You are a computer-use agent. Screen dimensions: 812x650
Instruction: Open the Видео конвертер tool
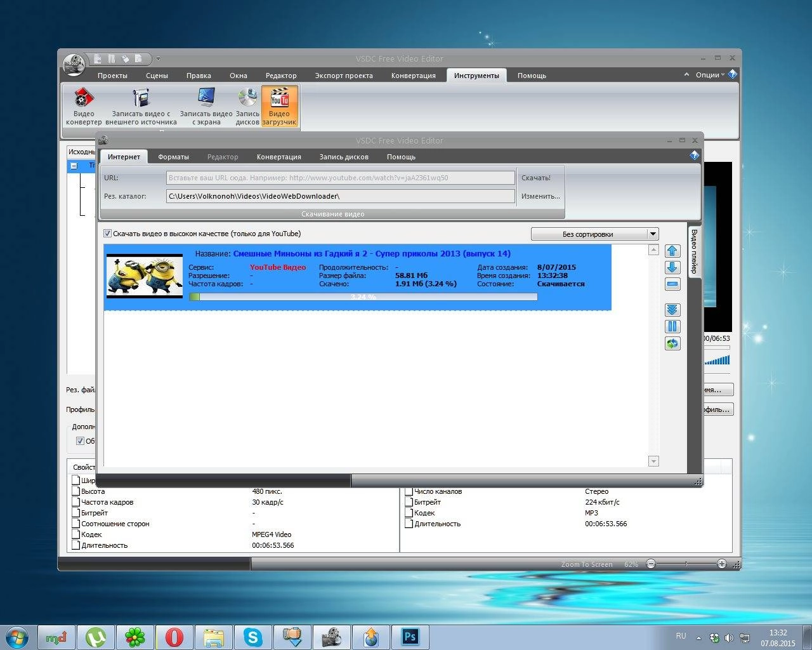(x=84, y=107)
